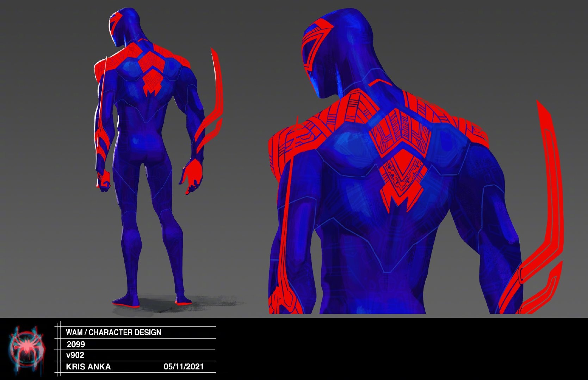Click the artist name "KRIS ANKA"
The width and height of the screenshot is (588, 380).
point(88,367)
